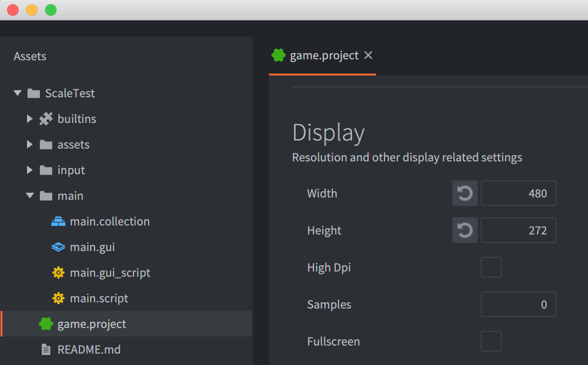Click inside the Samples input field

[518, 304]
